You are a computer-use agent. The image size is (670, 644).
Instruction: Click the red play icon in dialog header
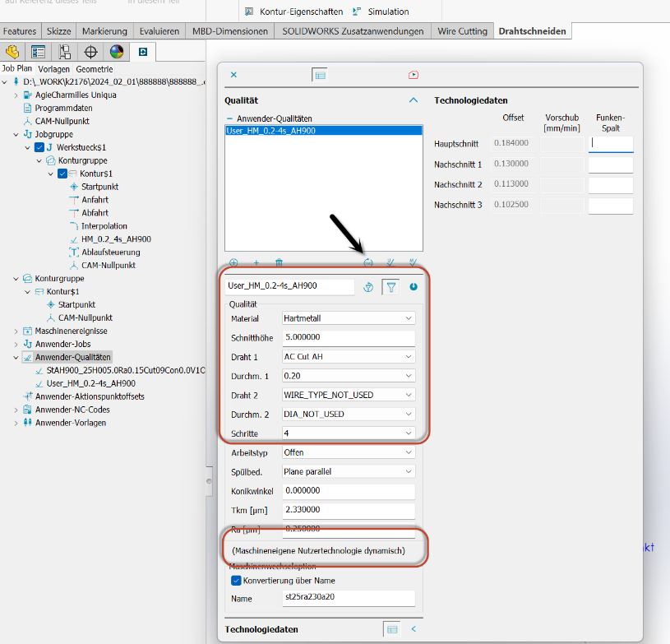click(x=414, y=75)
